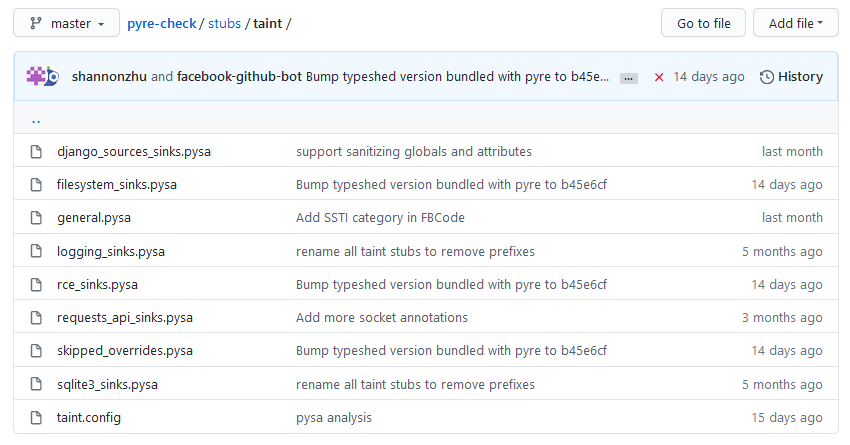850x445 pixels.
Task: Click the file icon next to taint.config
Action: pos(36,418)
